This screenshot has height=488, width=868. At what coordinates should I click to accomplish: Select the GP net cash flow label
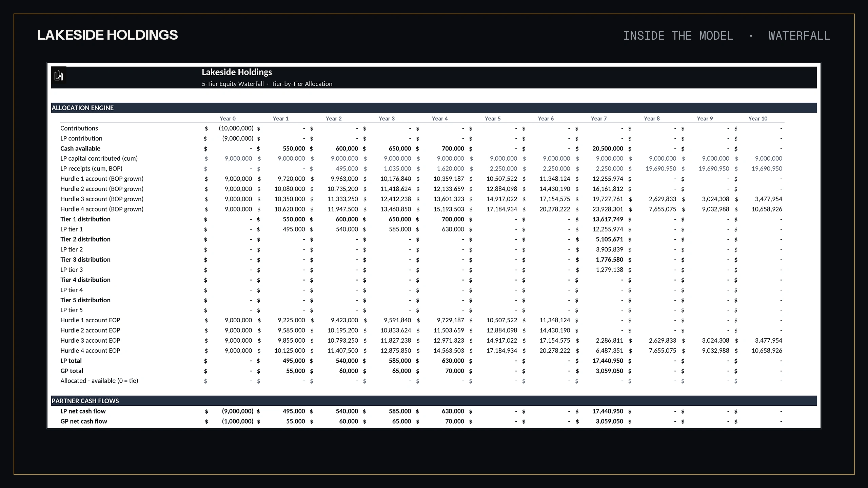tap(84, 422)
